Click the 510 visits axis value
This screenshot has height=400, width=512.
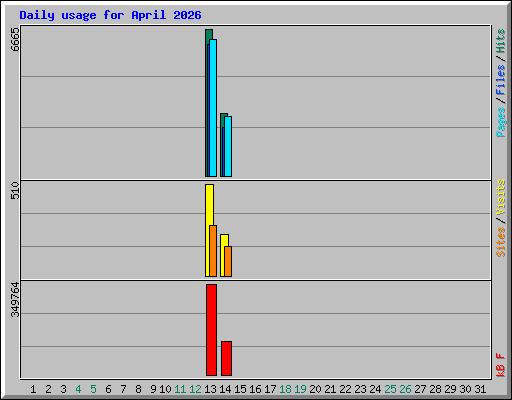15,190
